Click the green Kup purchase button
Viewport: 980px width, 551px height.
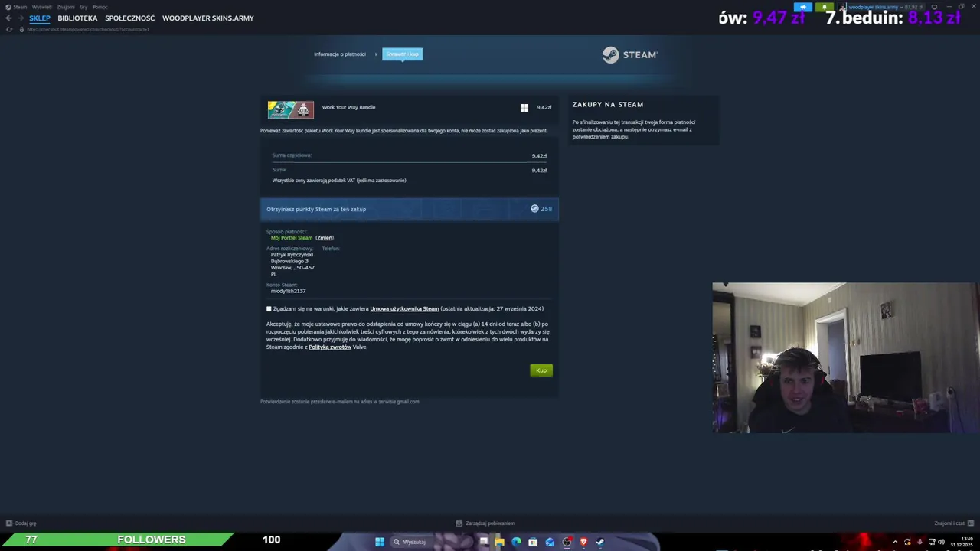541,370
